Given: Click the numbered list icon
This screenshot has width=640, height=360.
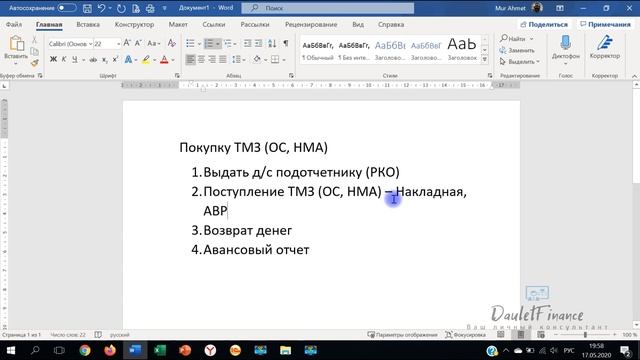Looking at the screenshot, I should [209, 43].
